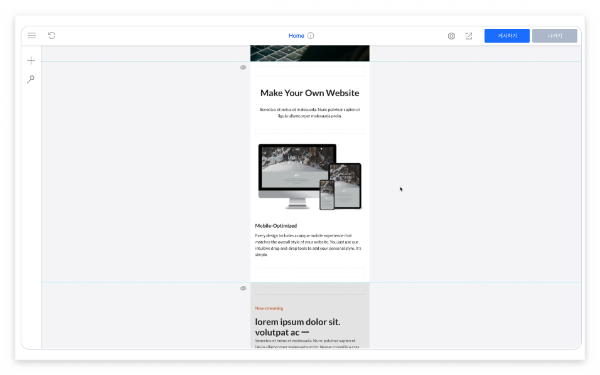Click the Home page title
This screenshot has width=600, height=375.
click(296, 36)
